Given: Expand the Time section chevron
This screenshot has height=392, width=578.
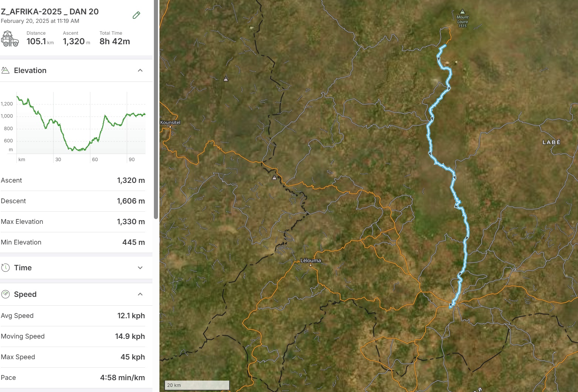Looking at the screenshot, I should click(140, 268).
